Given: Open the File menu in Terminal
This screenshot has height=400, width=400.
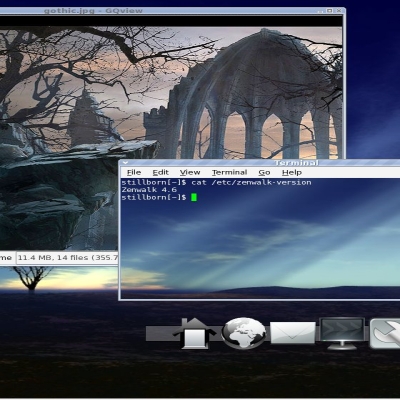Looking at the screenshot, I should 134,172.
